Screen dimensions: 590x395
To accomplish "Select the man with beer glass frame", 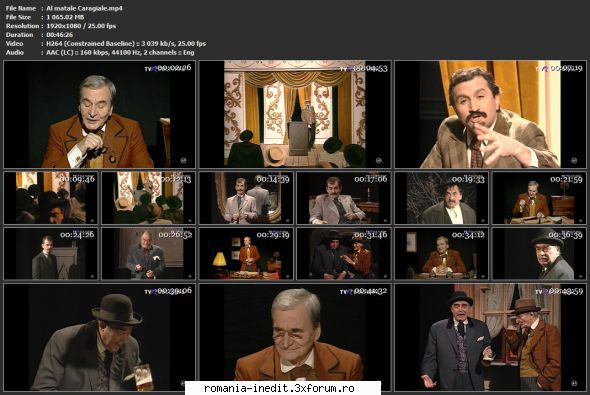I will click(99, 337).
